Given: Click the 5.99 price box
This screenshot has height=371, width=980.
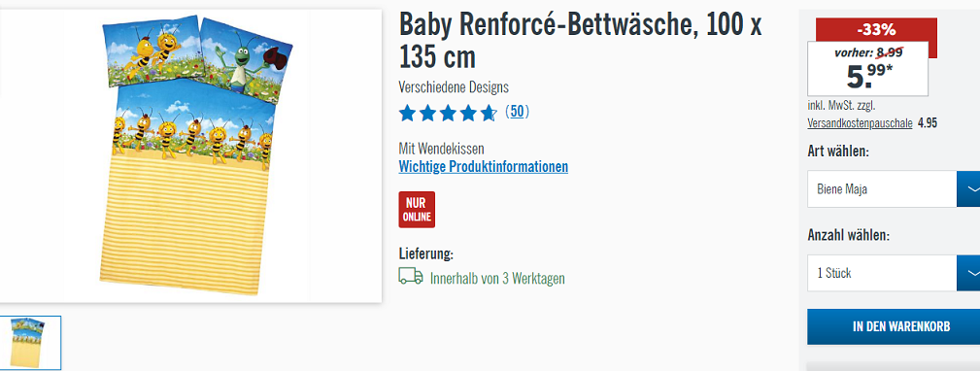Looking at the screenshot, I should pos(867,69).
